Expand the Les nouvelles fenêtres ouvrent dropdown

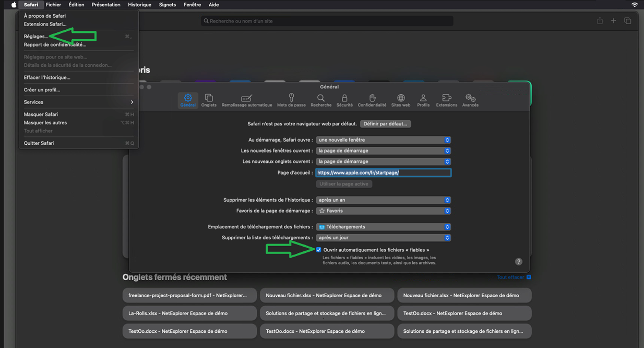[384, 150]
